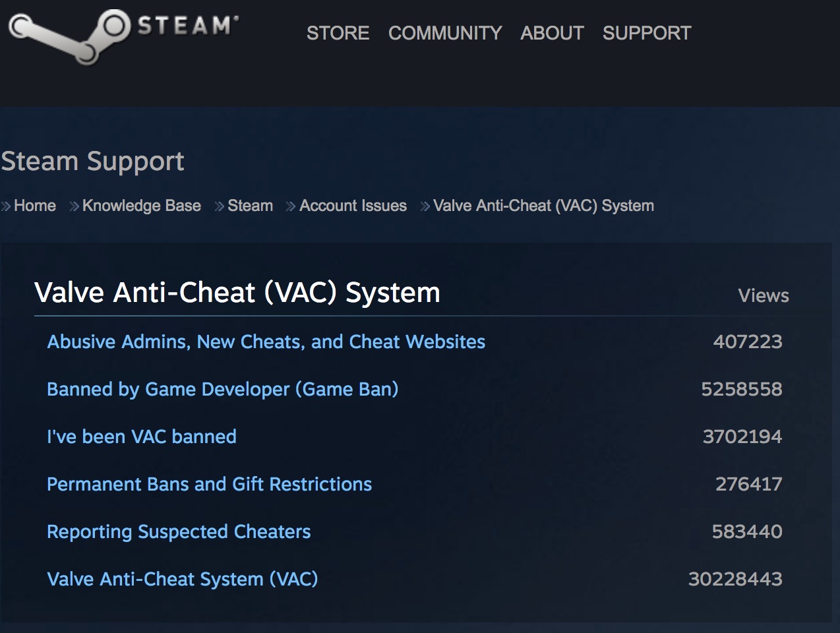
Task: Click the Home breadcrumb link
Action: point(35,206)
